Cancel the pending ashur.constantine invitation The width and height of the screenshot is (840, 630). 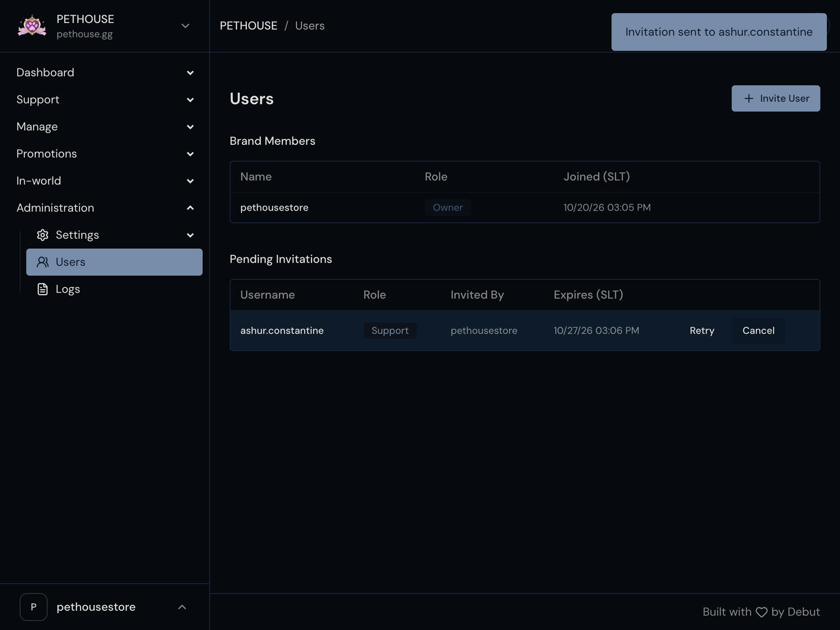pyautogui.click(x=758, y=330)
